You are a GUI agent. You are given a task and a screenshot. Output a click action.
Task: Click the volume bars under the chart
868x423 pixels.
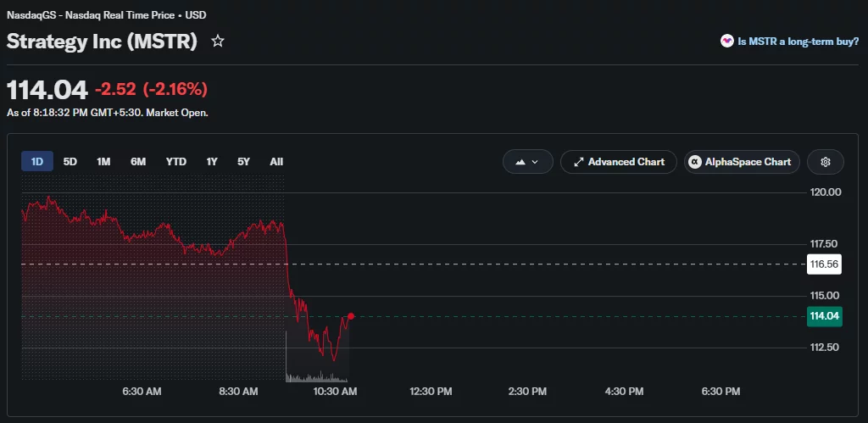click(x=316, y=377)
